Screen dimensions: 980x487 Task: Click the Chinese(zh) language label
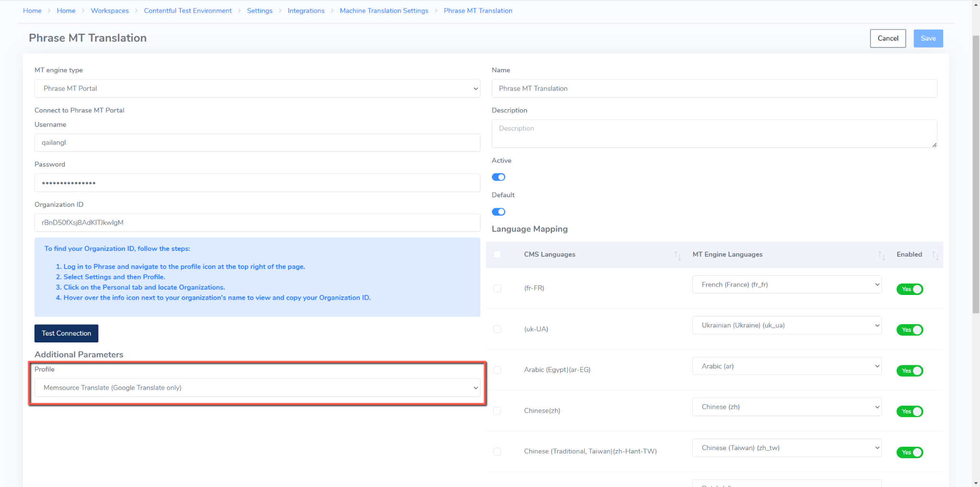pos(542,411)
